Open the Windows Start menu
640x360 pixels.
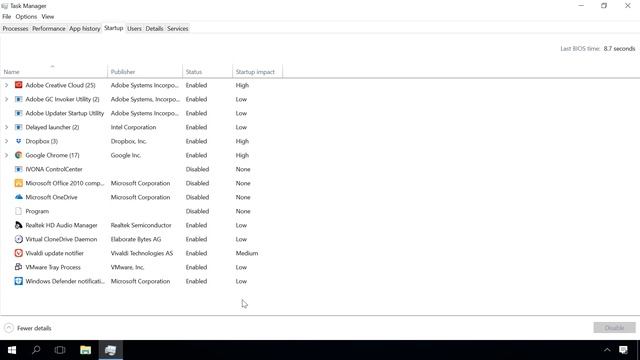[12, 350]
